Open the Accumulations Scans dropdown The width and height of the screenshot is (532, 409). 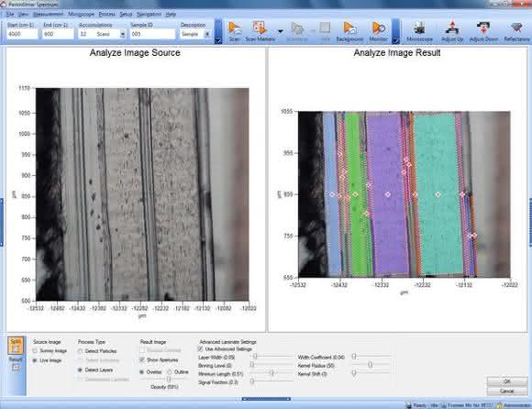coord(123,34)
